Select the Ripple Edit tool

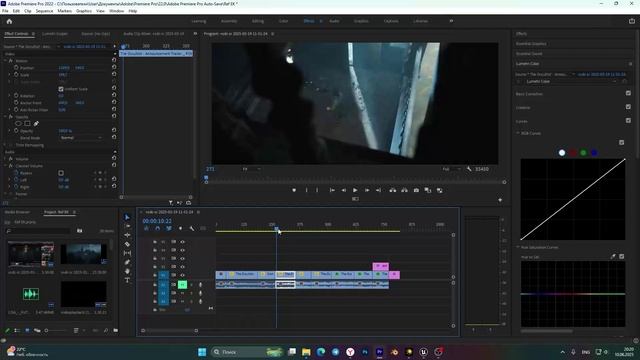127,235
